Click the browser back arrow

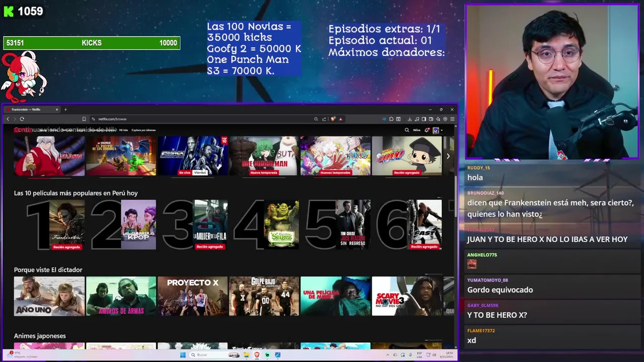8,119
